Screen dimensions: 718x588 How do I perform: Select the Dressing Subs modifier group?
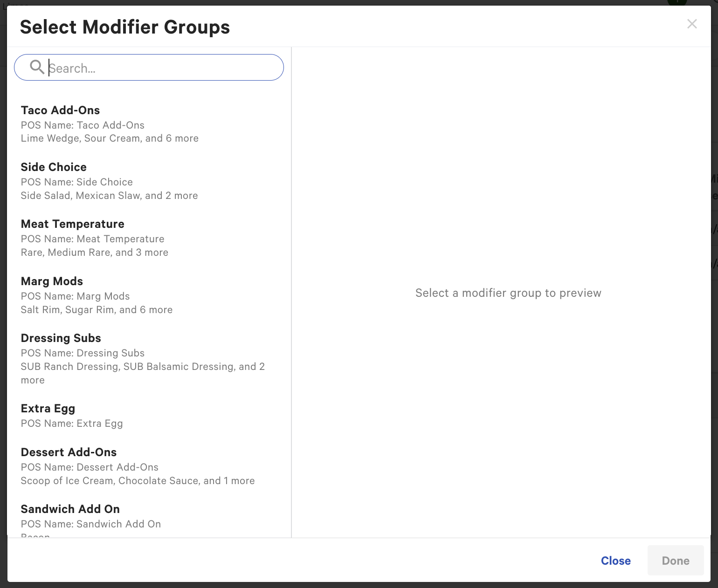click(x=61, y=338)
